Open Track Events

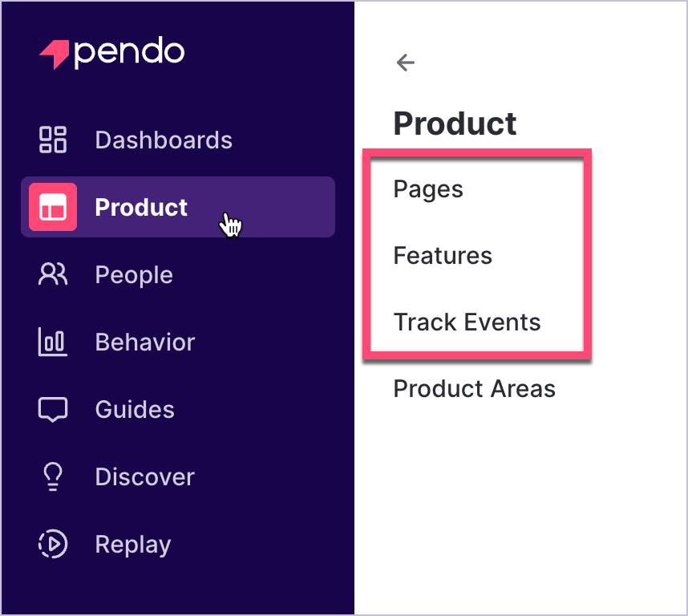[x=467, y=322]
